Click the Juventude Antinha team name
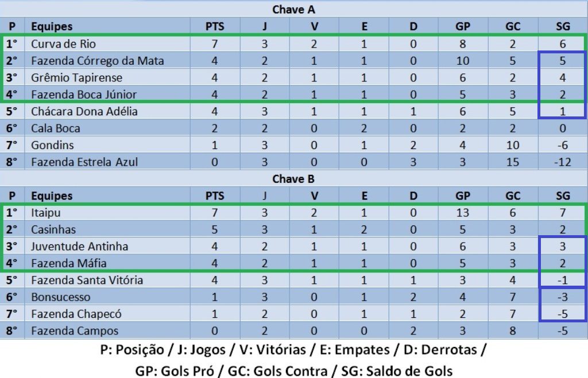The width and height of the screenshot is (588, 378). [79, 246]
